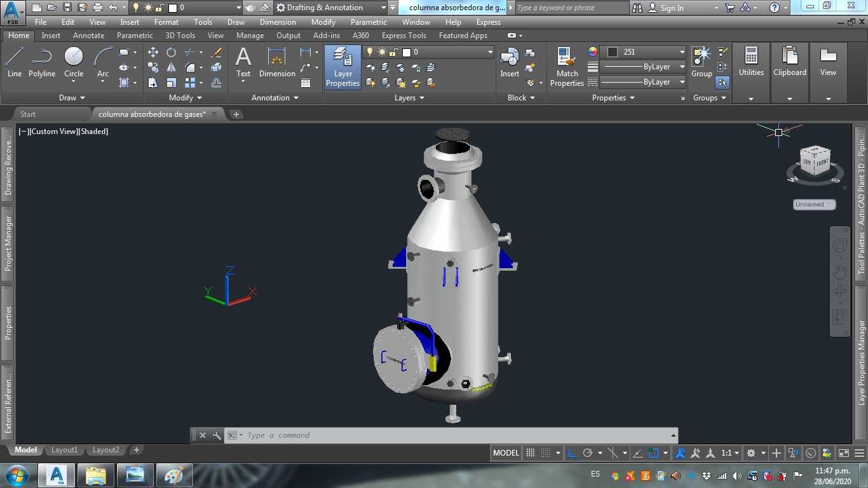The image size is (868, 488).
Task: Click the Text annotation tool
Action: pos(243,62)
